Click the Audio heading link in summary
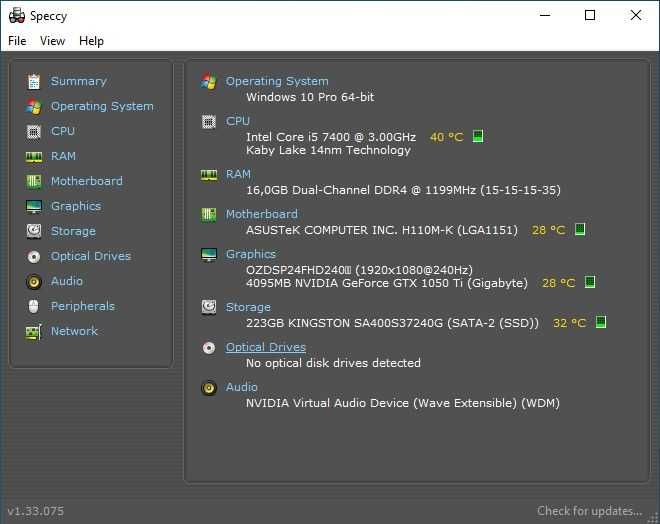 coord(242,387)
